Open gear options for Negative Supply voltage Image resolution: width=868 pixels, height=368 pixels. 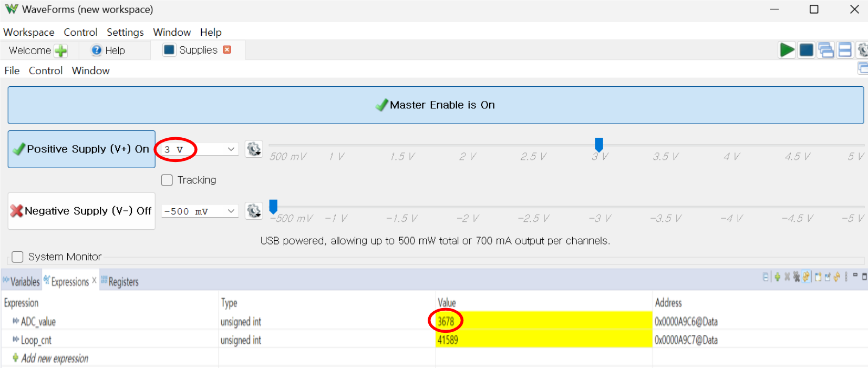pos(254,211)
